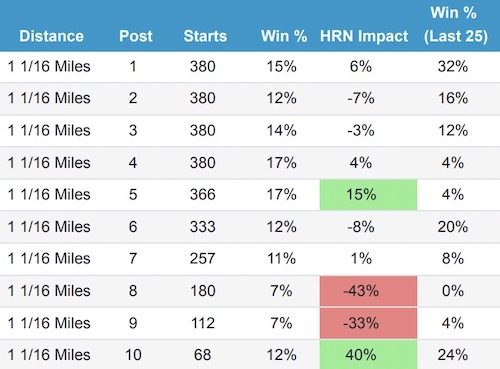Click the post 10 cell
This screenshot has height=369, width=500.
point(133,355)
